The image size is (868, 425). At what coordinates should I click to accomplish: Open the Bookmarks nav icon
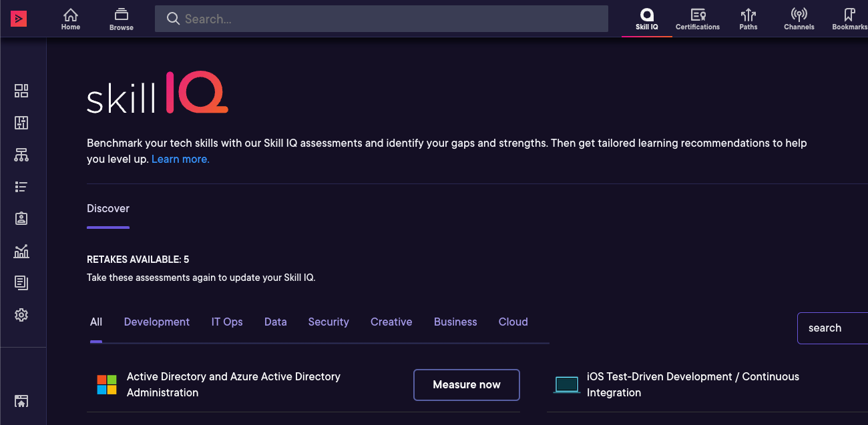[x=849, y=19]
